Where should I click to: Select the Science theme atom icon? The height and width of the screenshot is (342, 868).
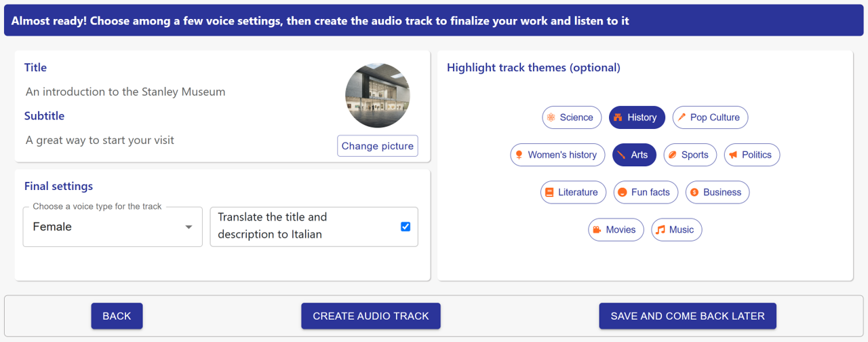click(x=551, y=117)
